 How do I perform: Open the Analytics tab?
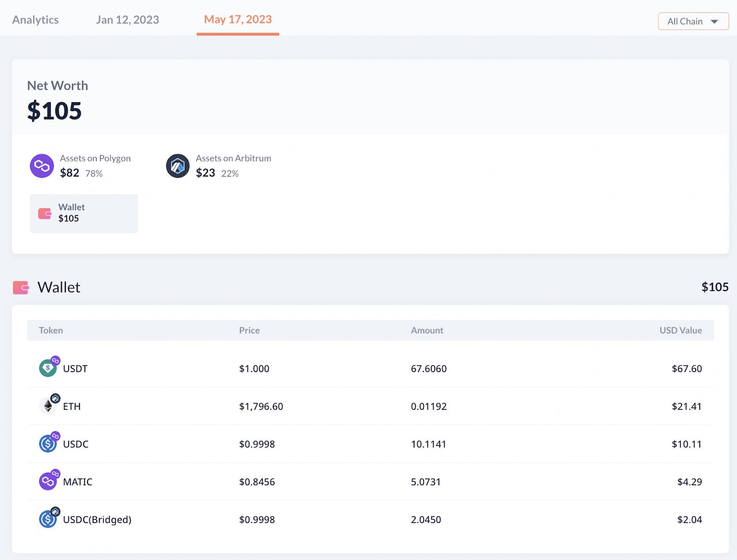click(35, 20)
